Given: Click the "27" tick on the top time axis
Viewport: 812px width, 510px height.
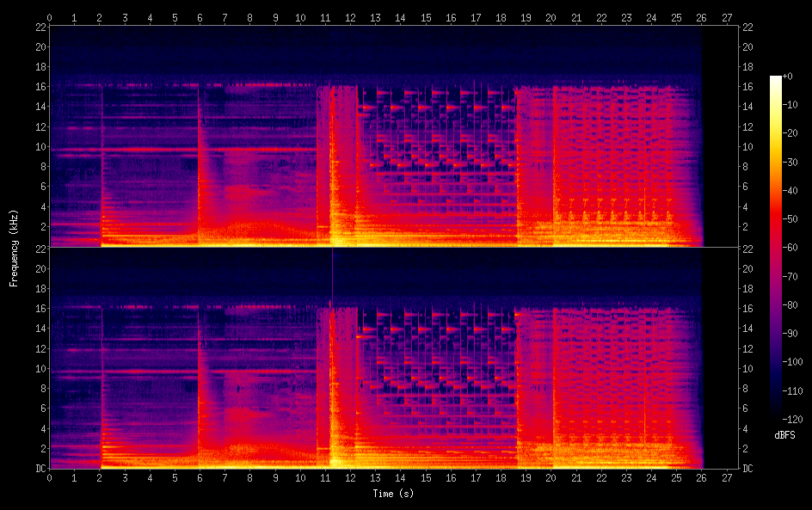Looking at the screenshot, I should point(726,17).
